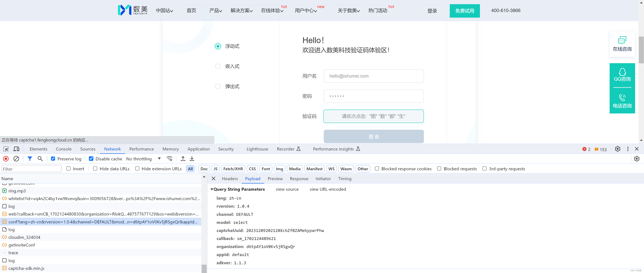Clear the network log

pos(16,159)
